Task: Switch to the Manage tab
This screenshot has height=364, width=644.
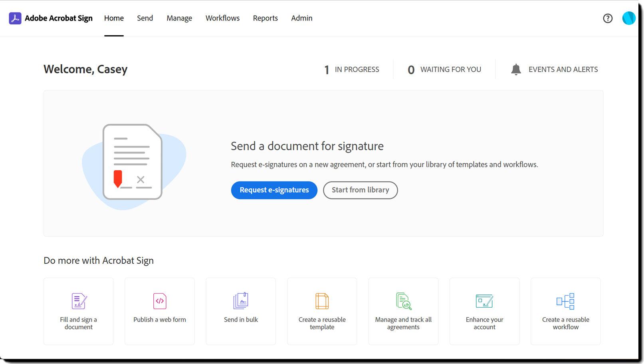Action: tap(179, 18)
